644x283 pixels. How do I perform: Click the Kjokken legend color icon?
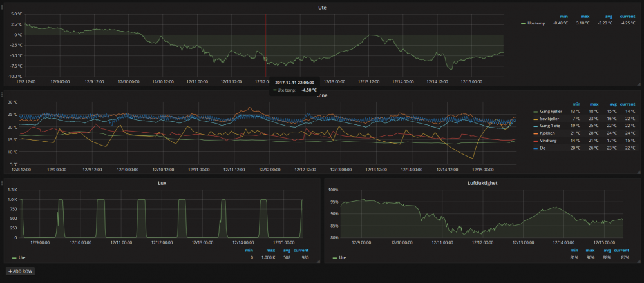click(536, 132)
